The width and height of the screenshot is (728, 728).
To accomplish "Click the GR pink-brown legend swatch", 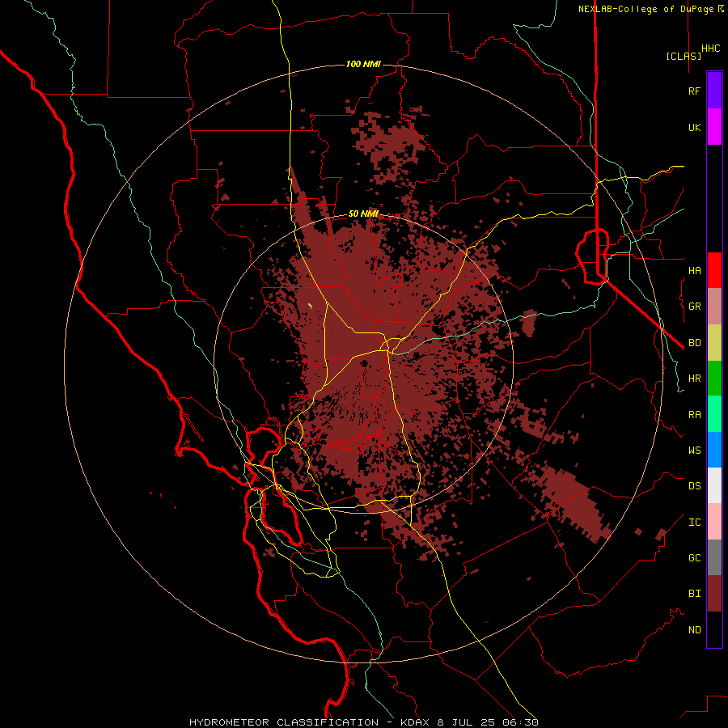I will [x=714, y=307].
